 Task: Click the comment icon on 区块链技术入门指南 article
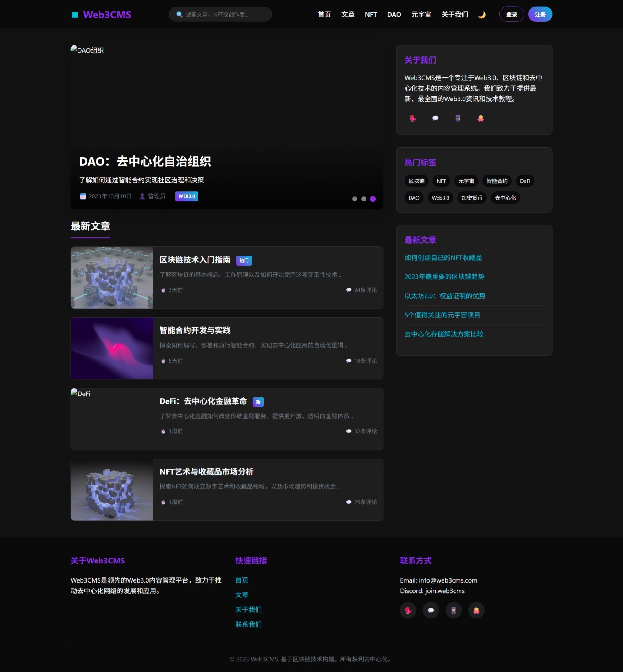click(348, 290)
